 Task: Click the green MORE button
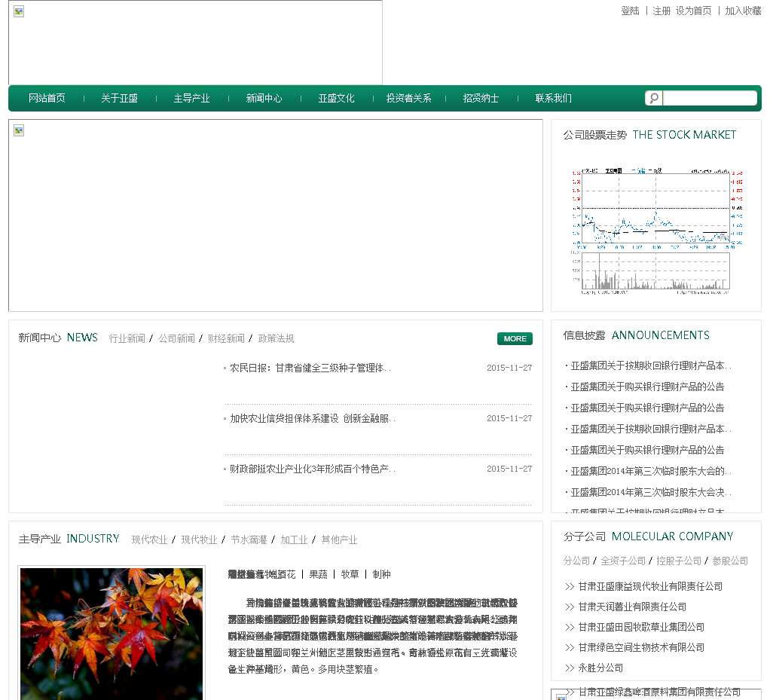(x=515, y=338)
